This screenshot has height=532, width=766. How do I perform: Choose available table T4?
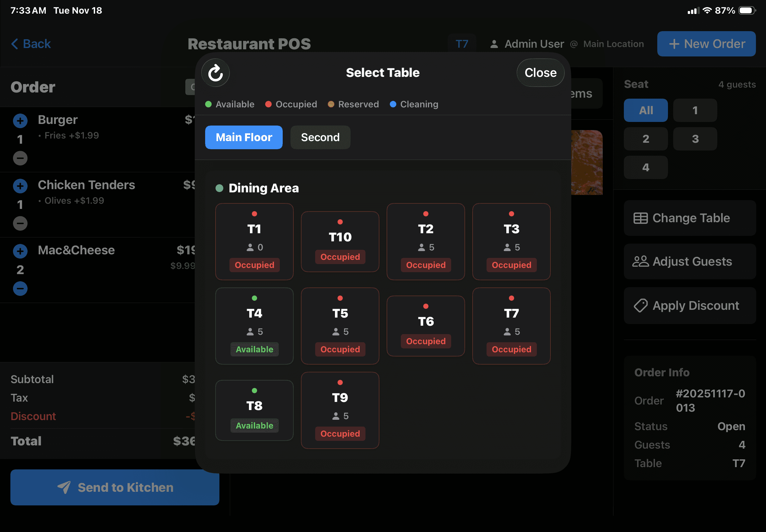254,326
